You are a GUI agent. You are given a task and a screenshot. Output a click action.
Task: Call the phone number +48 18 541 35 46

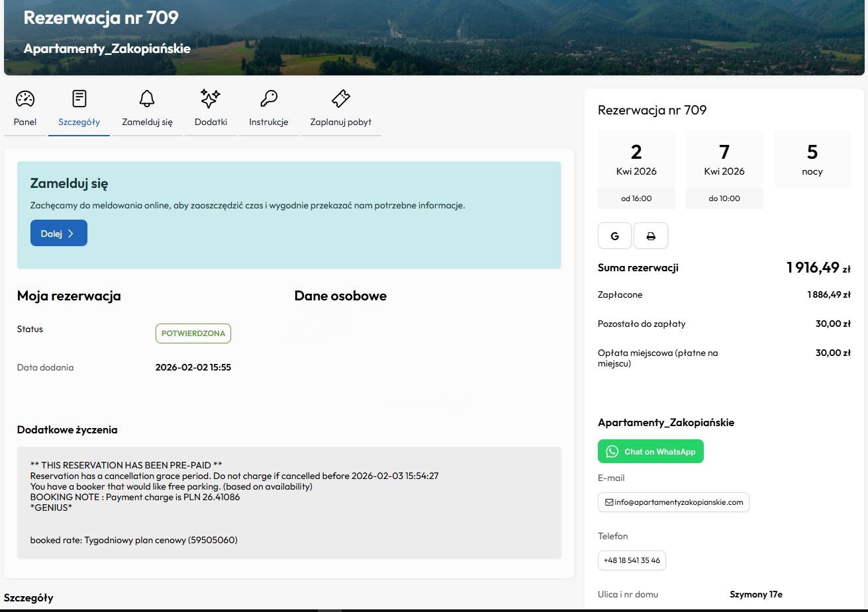pyautogui.click(x=632, y=560)
